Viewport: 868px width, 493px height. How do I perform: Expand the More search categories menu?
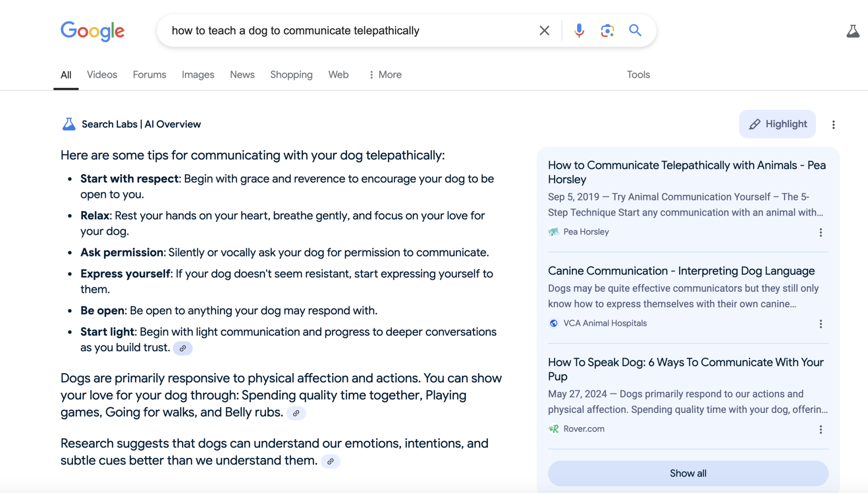point(385,75)
